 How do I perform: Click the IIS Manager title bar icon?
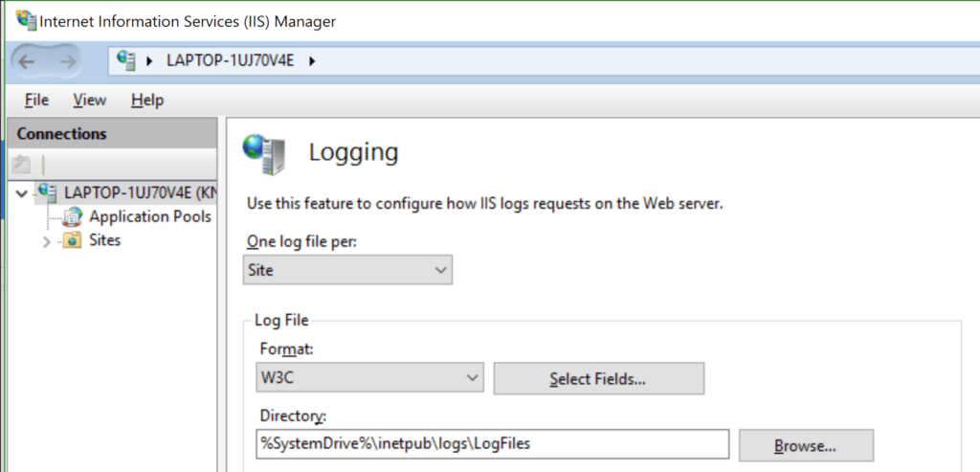27,21
